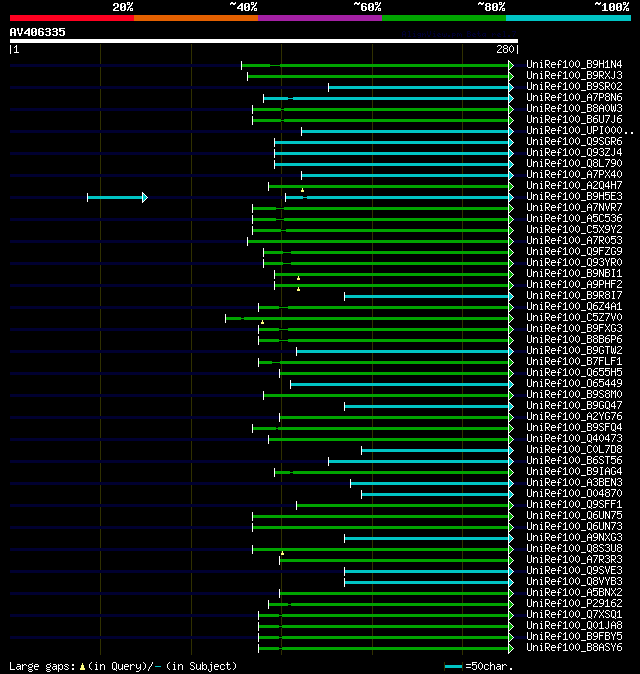Select the UniRef100_A7PX40 label
This screenshot has width=640, height=674.
574,175
